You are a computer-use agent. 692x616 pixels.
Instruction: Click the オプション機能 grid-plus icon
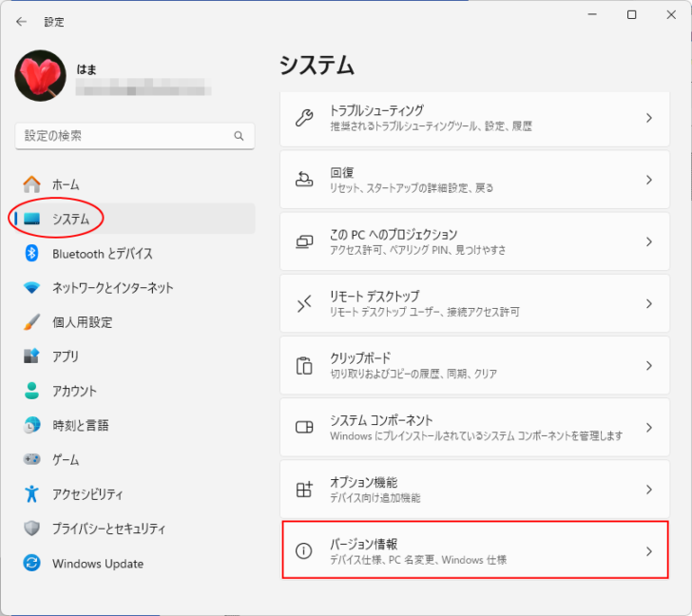pos(304,489)
